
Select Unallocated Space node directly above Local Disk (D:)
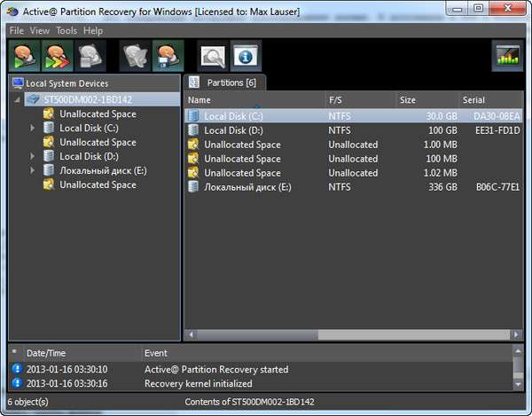(98, 142)
